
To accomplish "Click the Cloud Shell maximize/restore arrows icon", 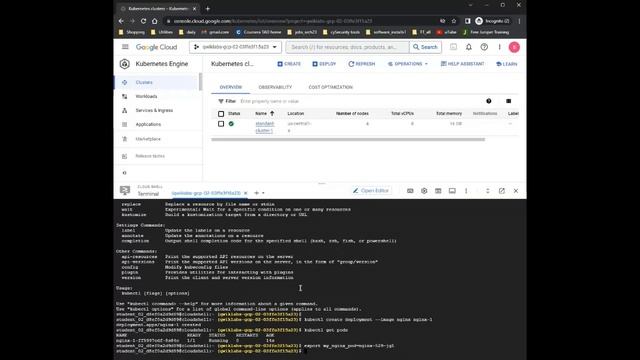I will coord(487,191).
